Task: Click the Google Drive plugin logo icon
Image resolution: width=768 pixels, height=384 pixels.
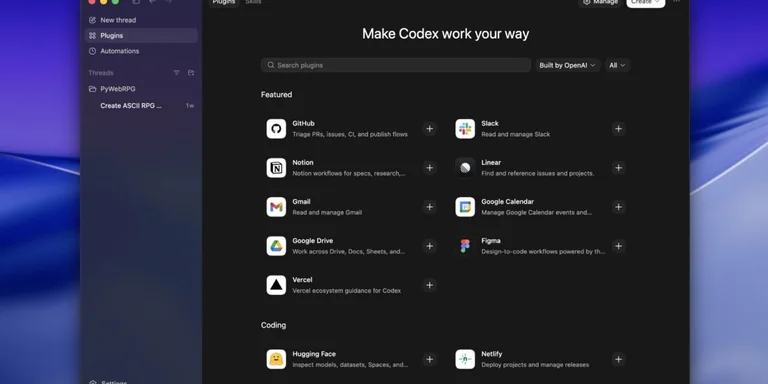Action: point(276,246)
